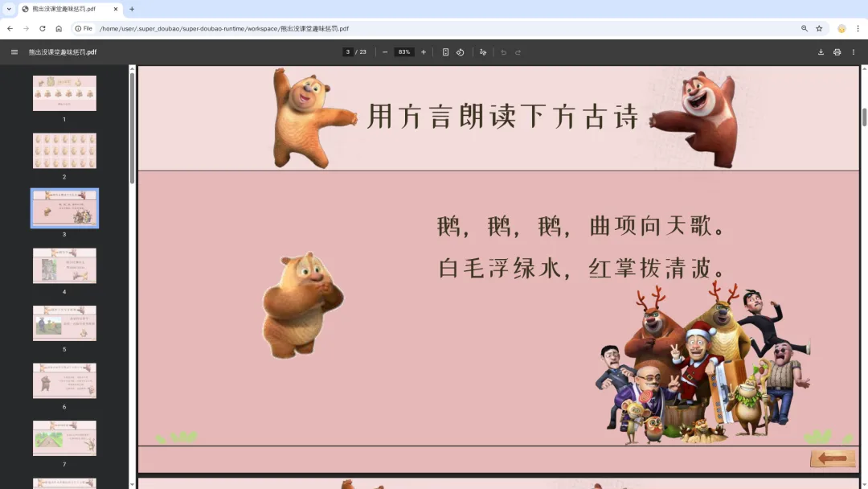Go back in browser history

[x=10, y=28]
